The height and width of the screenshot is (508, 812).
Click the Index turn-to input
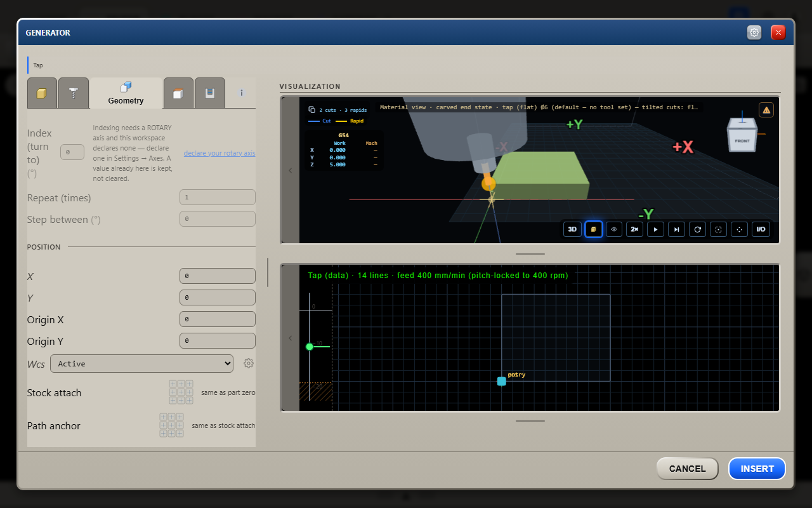click(72, 152)
